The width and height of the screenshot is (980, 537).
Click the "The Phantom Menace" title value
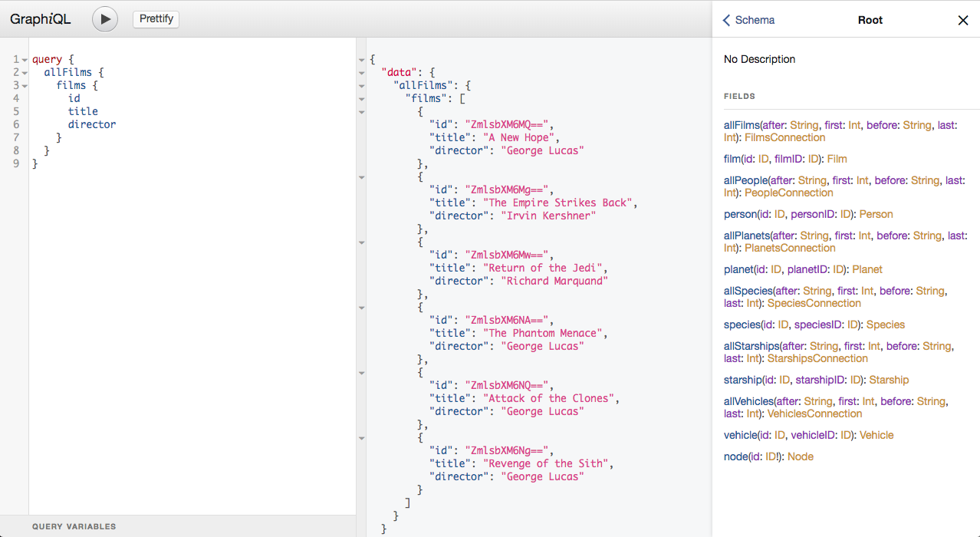tap(542, 334)
